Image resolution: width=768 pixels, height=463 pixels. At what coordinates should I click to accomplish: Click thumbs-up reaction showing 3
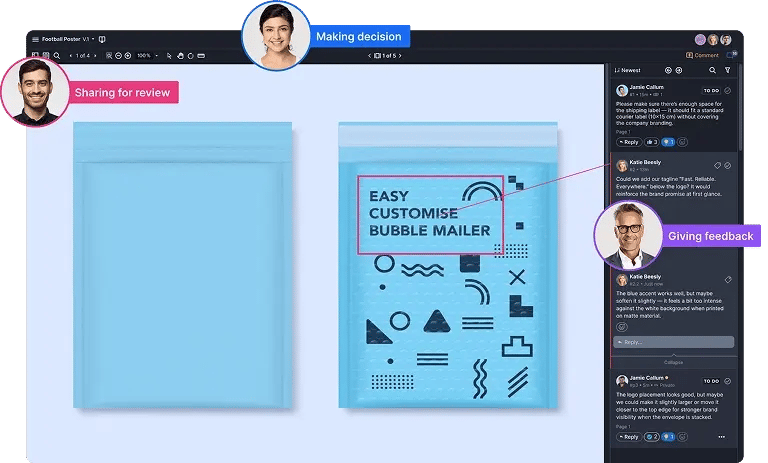click(x=651, y=142)
